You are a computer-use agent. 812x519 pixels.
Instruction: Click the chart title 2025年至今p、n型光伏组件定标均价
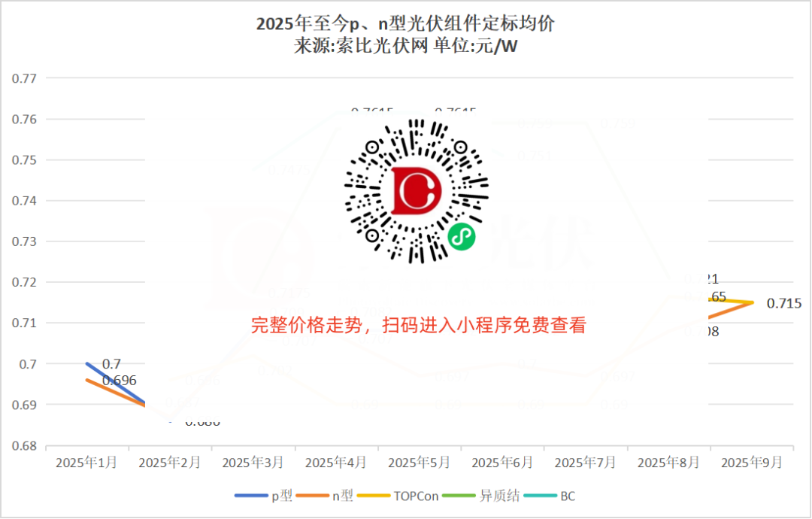click(x=406, y=24)
